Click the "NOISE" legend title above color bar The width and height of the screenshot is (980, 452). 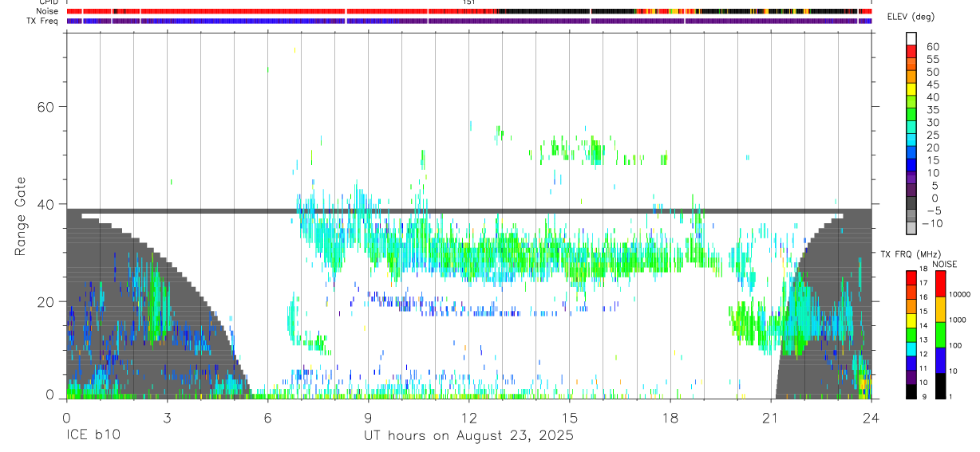(x=945, y=265)
